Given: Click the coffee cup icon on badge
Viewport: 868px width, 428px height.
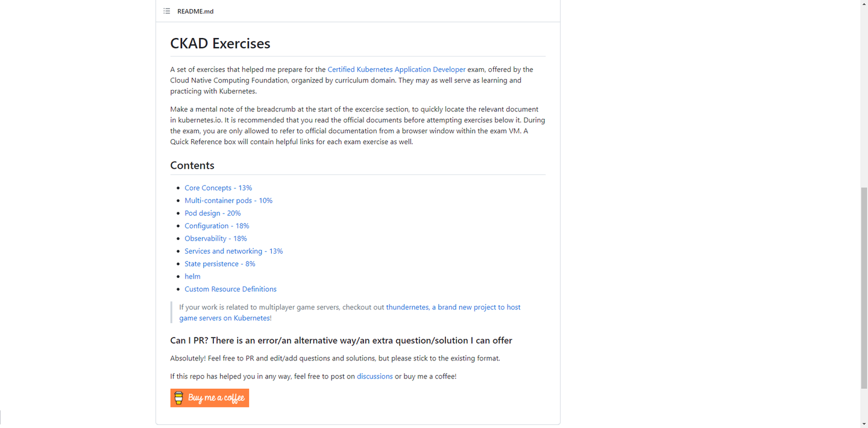Looking at the screenshot, I should tap(178, 398).
